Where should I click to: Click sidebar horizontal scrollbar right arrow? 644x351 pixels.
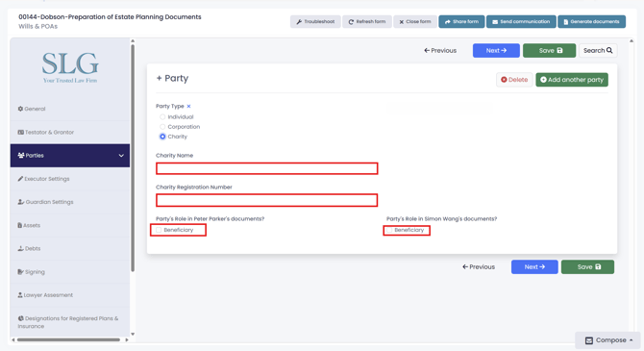[x=127, y=339]
